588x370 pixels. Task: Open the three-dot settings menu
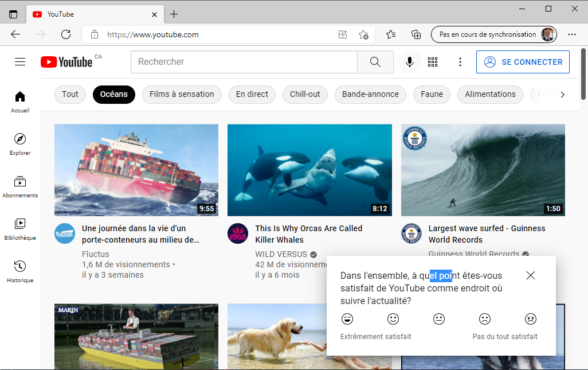pyautogui.click(x=460, y=62)
